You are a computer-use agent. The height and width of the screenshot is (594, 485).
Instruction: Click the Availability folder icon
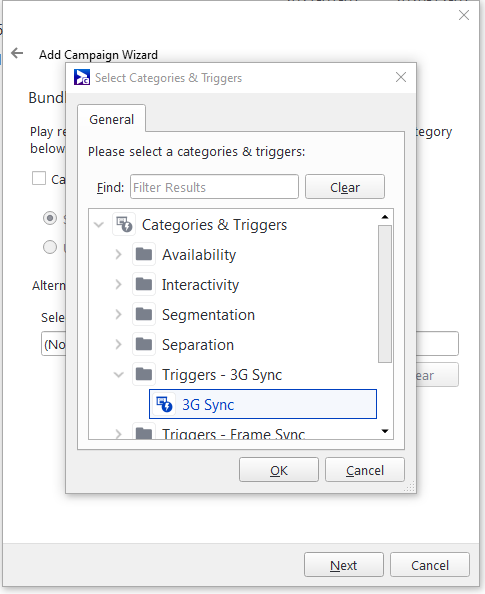coord(144,254)
